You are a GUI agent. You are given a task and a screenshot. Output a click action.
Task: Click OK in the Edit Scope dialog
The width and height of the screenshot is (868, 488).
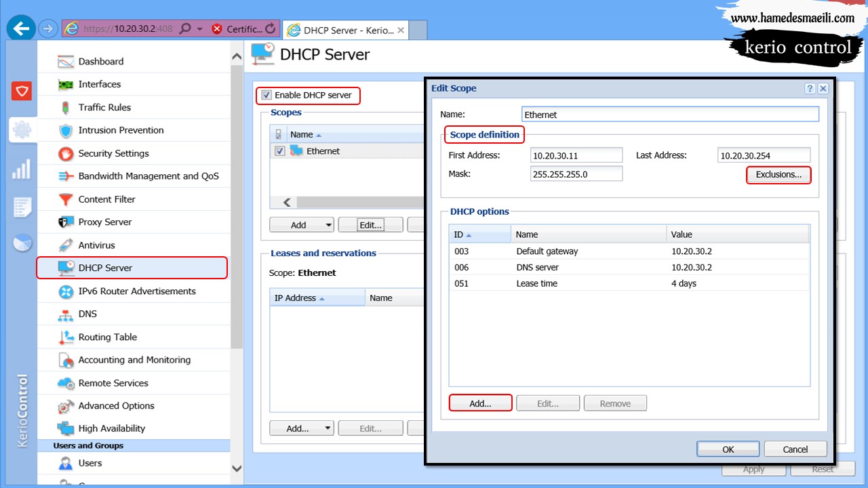click(728, 449)
